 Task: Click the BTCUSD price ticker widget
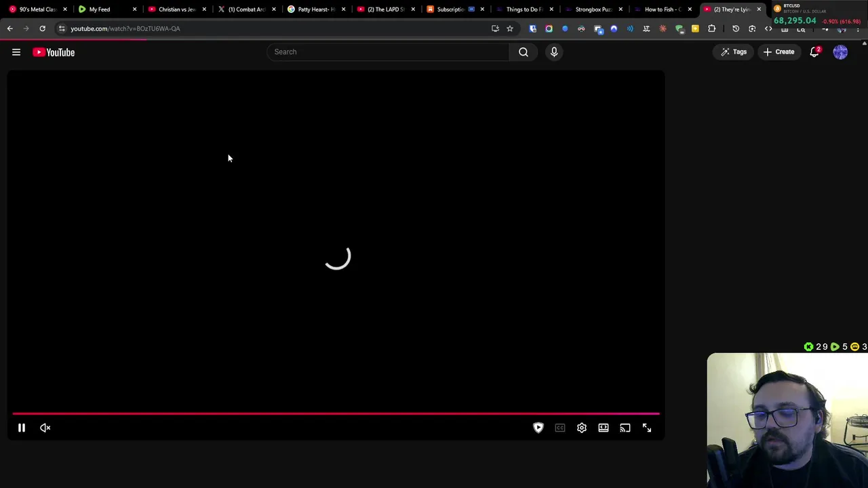click(x=819, y=15)
